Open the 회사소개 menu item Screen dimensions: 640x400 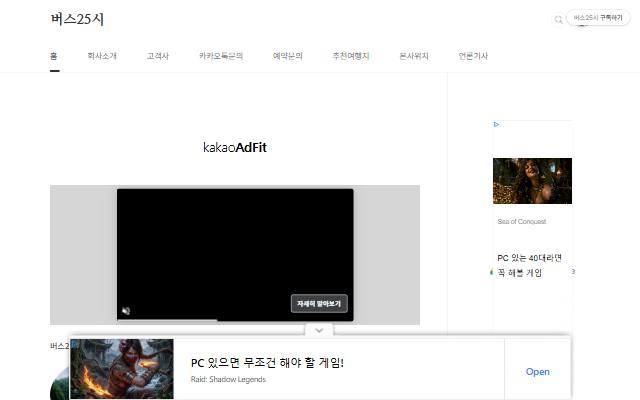coord(102,56)
